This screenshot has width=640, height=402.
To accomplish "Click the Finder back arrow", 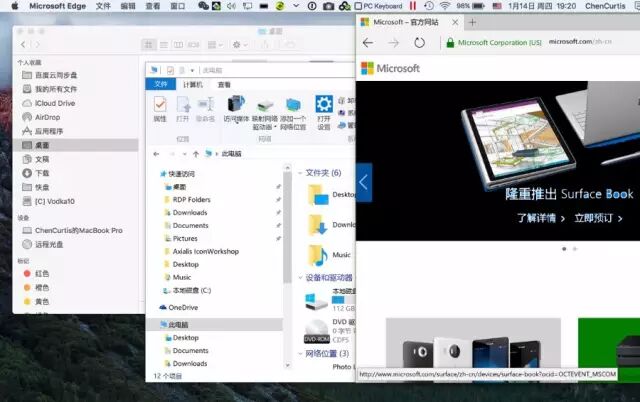I will tap(23, 44).
